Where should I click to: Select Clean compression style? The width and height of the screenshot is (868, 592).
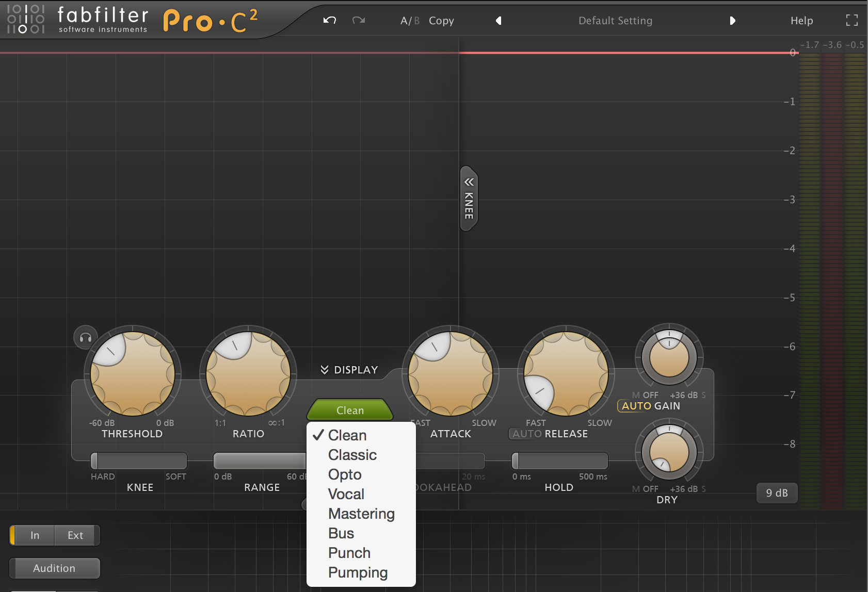(x=361, y=435)
